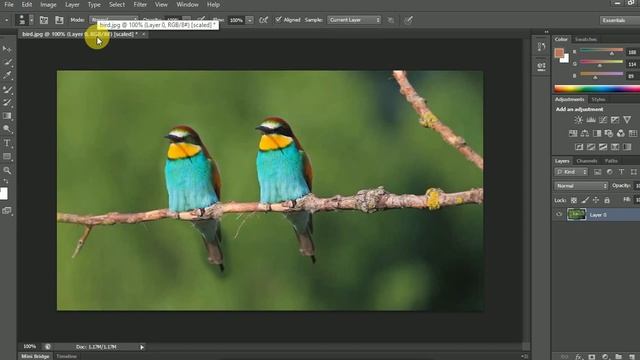This screenshot has height=360, width=640.
Task: Open the Kind layer filter dropdown
Action: [x=571, y=172]
